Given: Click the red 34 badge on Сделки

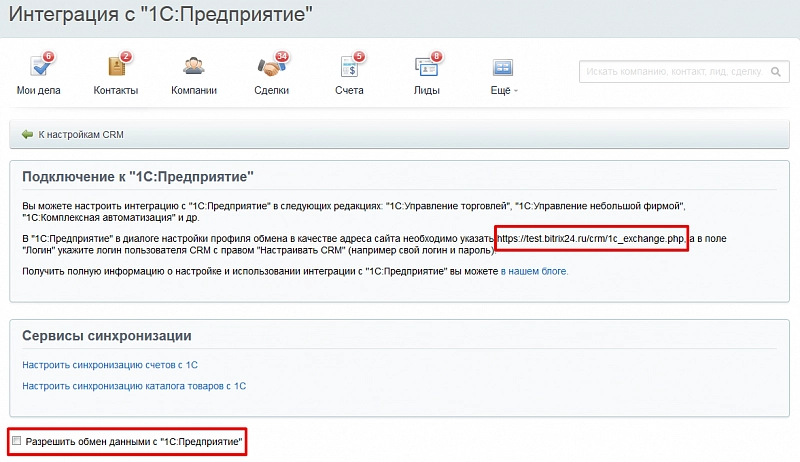Looking at the screenshot, I should (x=282, y=56).
